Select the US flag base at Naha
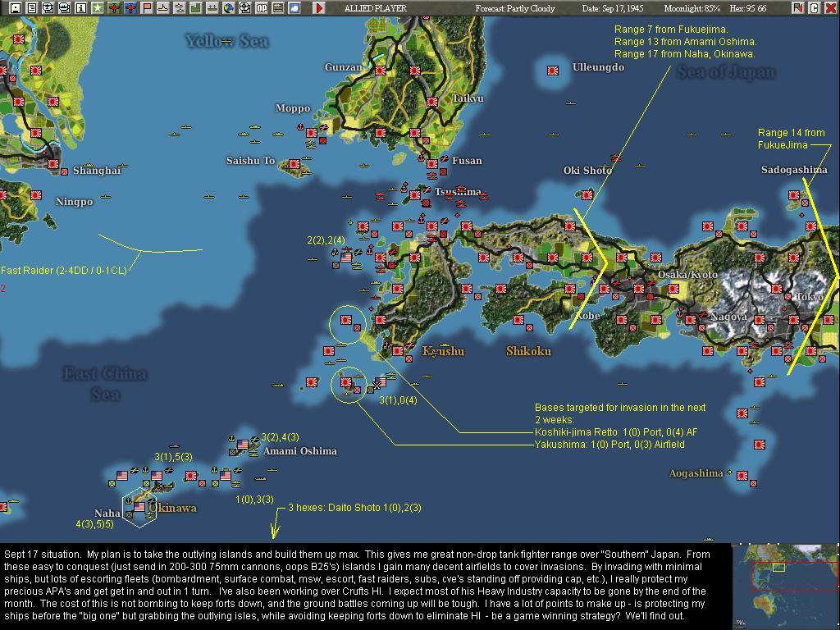 pyautogui.click(x=139, y=506)
